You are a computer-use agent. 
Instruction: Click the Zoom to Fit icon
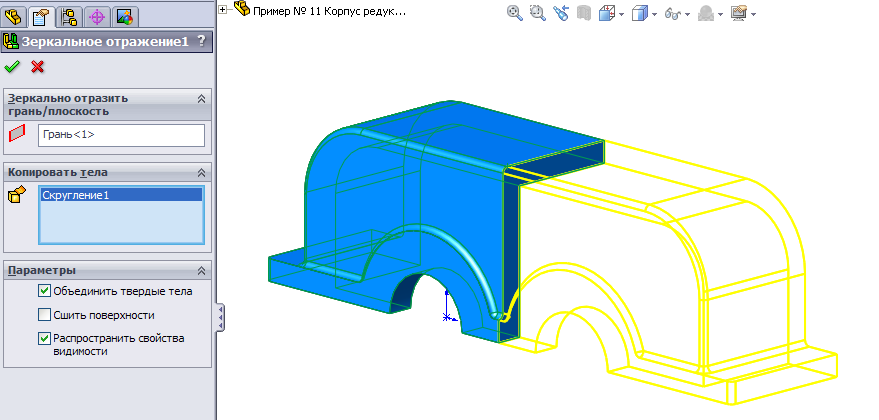[x=514, y=12]
